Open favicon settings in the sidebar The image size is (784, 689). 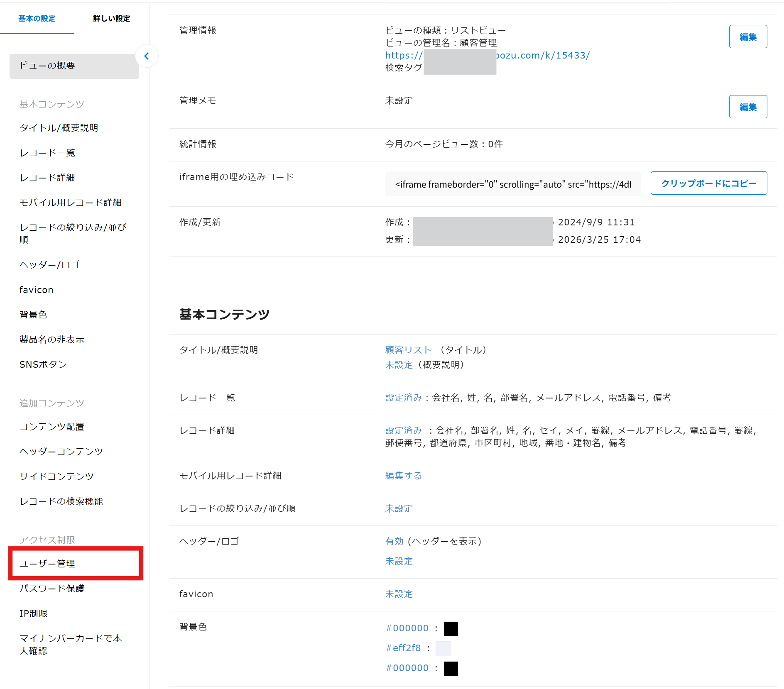37,290
